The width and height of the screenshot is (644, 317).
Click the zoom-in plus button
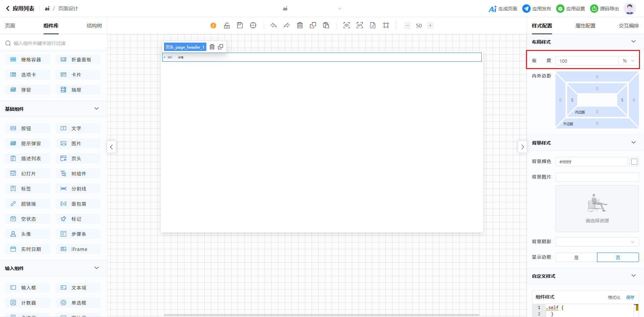[430, 25]
